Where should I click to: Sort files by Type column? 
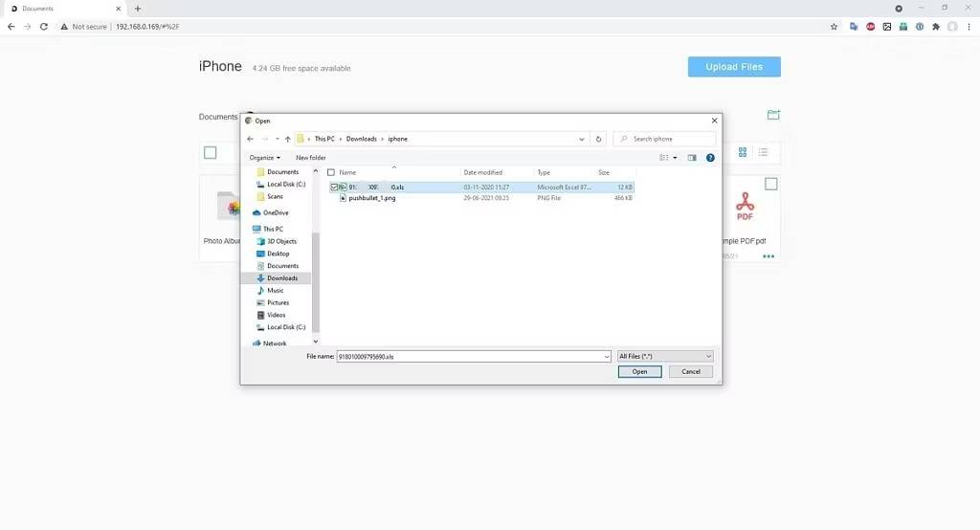pos(544,172)
